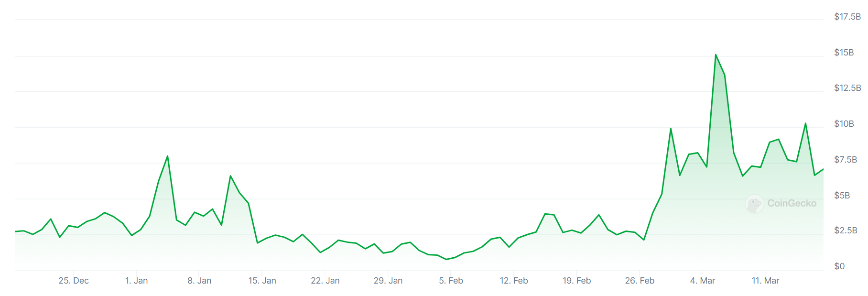Click the 5. Feb axis label
This screenshot has height=296, width=868.
pyautogui.click(x=451, y=281)
